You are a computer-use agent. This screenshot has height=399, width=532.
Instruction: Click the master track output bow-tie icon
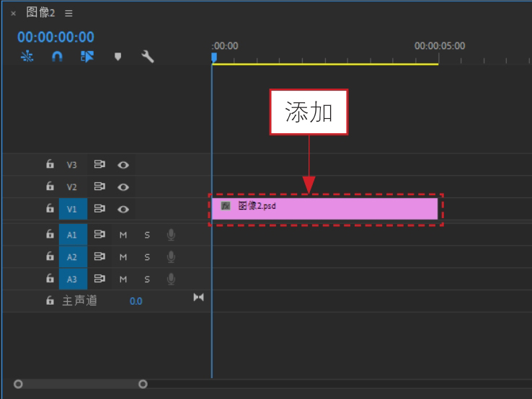(198, 297)
